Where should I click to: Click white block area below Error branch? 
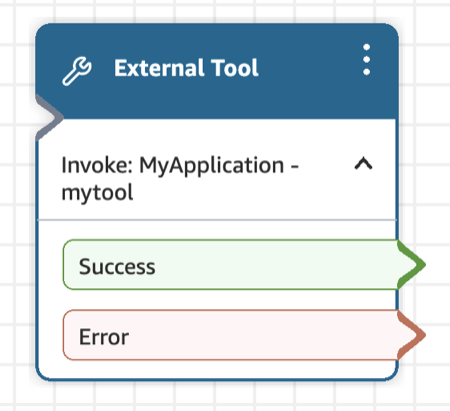click(x=217, y=369)
